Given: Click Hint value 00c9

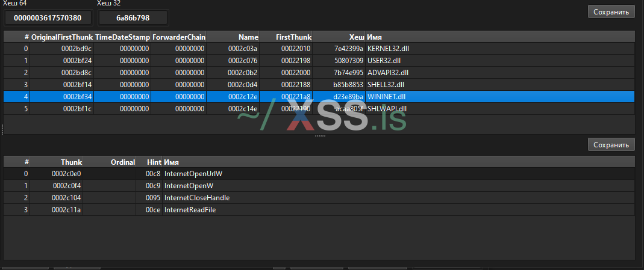Looking at the screenshot, I should coord(153,186).
